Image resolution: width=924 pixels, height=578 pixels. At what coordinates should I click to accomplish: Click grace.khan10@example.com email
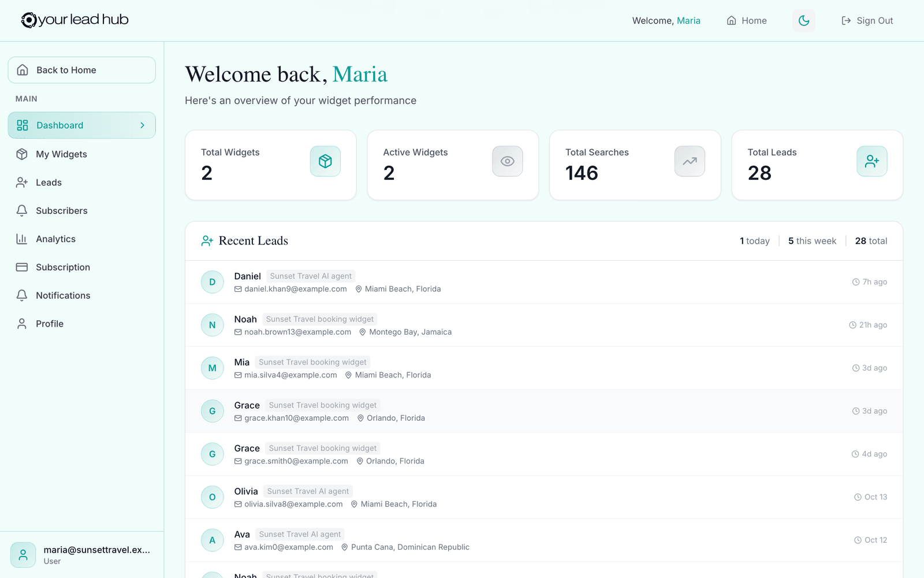click(296, 418)
